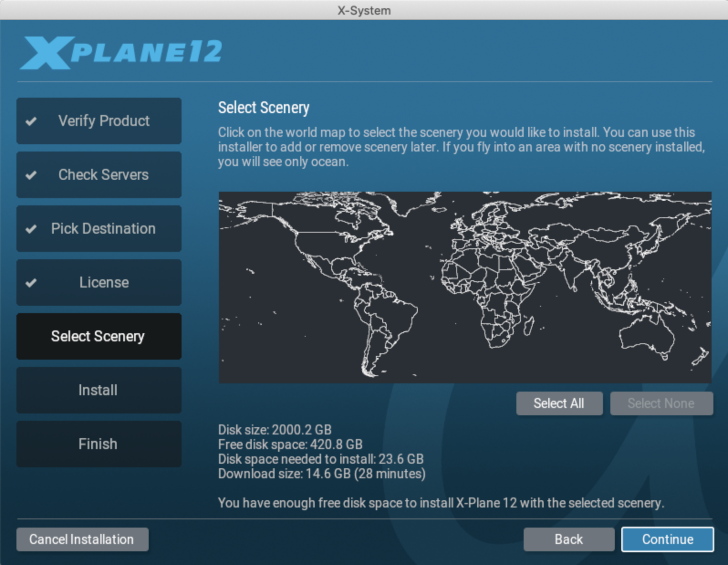Click 'Download size: 14.6 GB (28 minutes)'
Viewport: 728px width, 565px height.
point(322,474)
